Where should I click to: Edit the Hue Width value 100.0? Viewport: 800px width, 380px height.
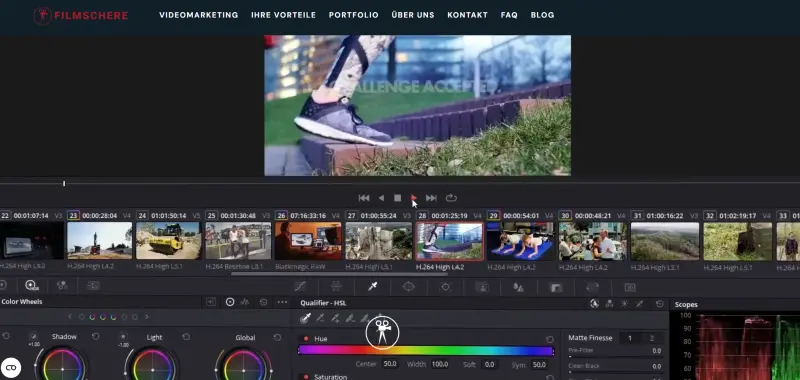439,364
